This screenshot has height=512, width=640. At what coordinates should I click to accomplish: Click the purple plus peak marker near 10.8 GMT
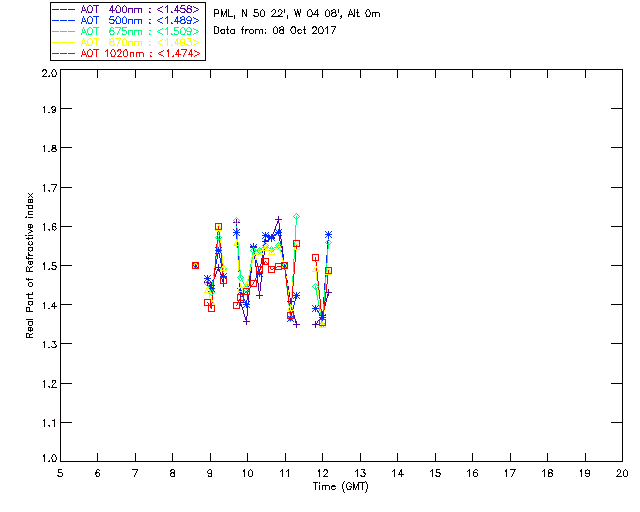click(x=278, y=219)
